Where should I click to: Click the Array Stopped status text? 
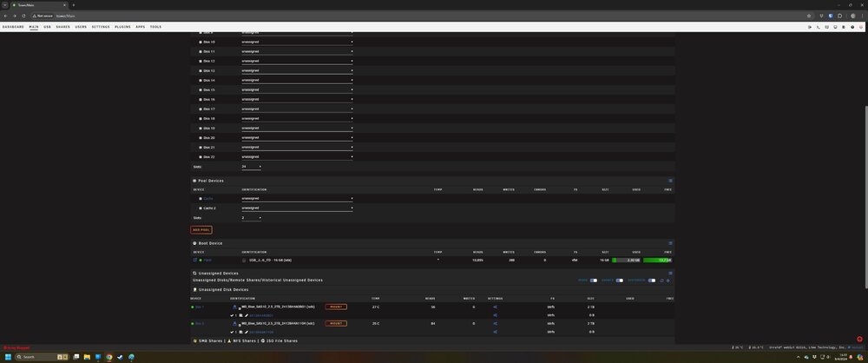pyautogui.click(x=16, y=348)
